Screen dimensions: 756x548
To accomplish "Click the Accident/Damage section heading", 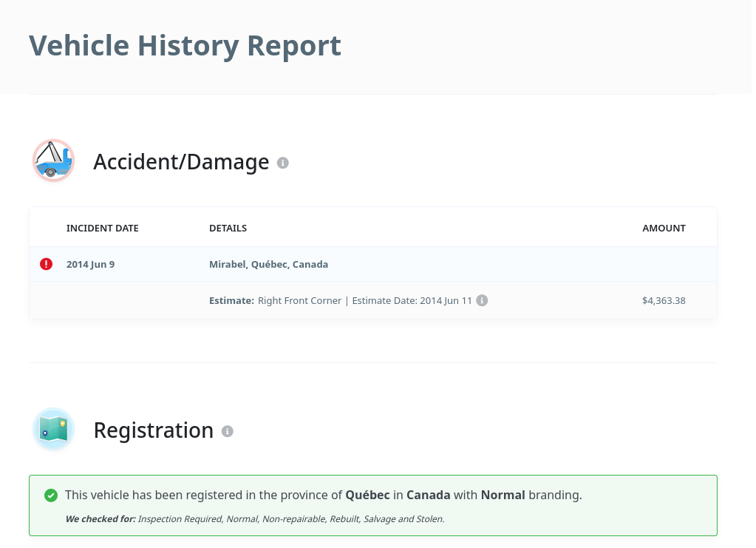I will pos(181,162).
